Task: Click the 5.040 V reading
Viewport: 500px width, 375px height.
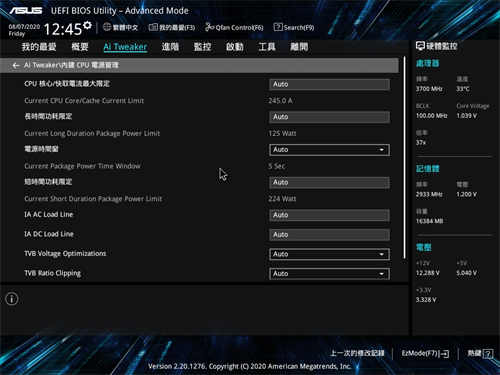Action: (467, 273)
